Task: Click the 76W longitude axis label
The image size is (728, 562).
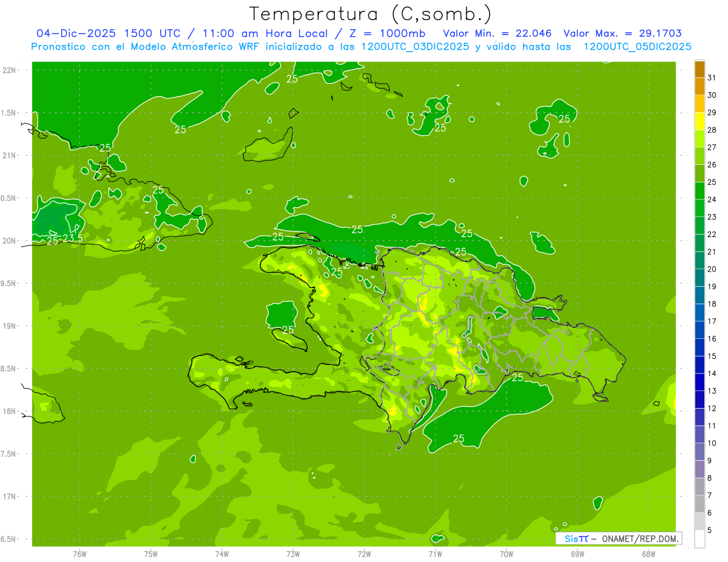Action: click(79, 554)
